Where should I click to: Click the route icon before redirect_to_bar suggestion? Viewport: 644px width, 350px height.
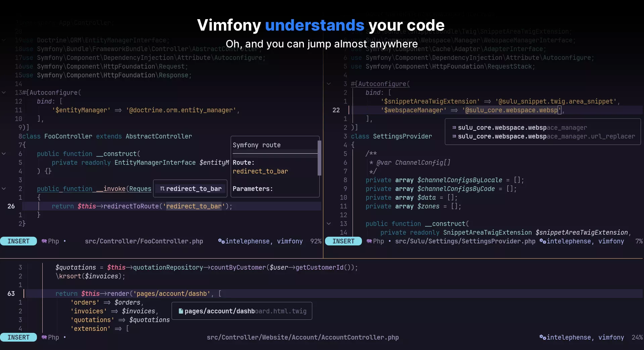coord(162,189)
